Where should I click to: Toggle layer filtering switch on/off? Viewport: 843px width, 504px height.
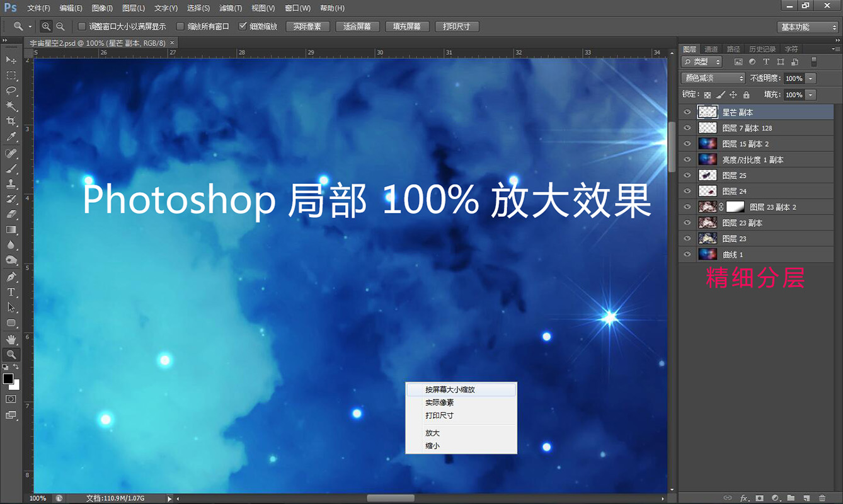(x=813, y=62)
